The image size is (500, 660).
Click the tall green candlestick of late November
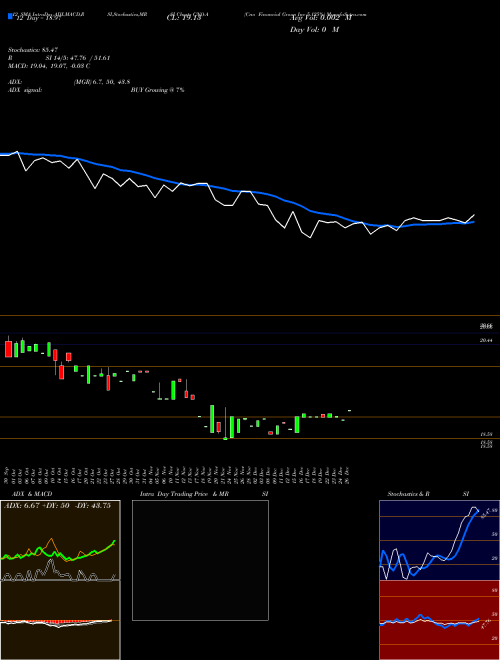click(212, 419)
